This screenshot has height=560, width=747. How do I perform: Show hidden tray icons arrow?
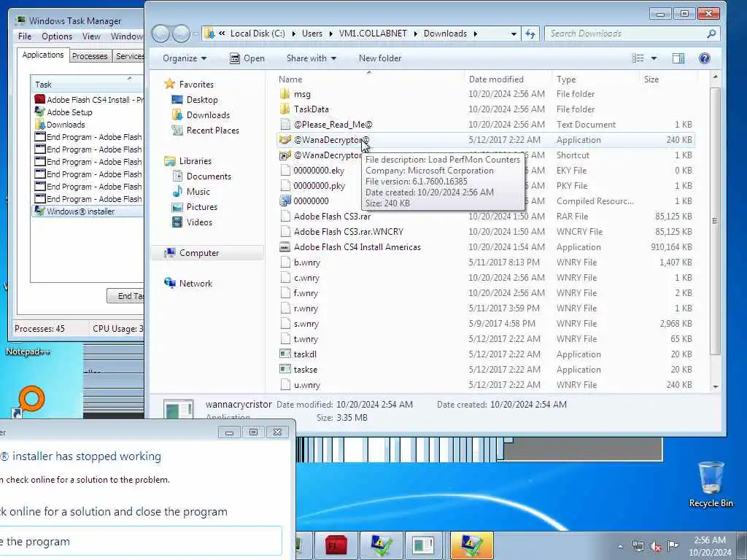click(620, 546)
